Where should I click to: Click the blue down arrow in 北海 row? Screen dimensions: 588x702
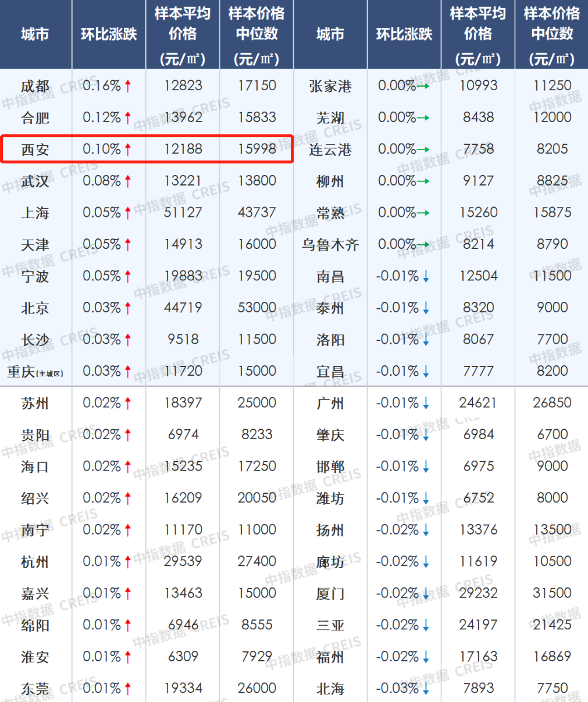(426, 689)
